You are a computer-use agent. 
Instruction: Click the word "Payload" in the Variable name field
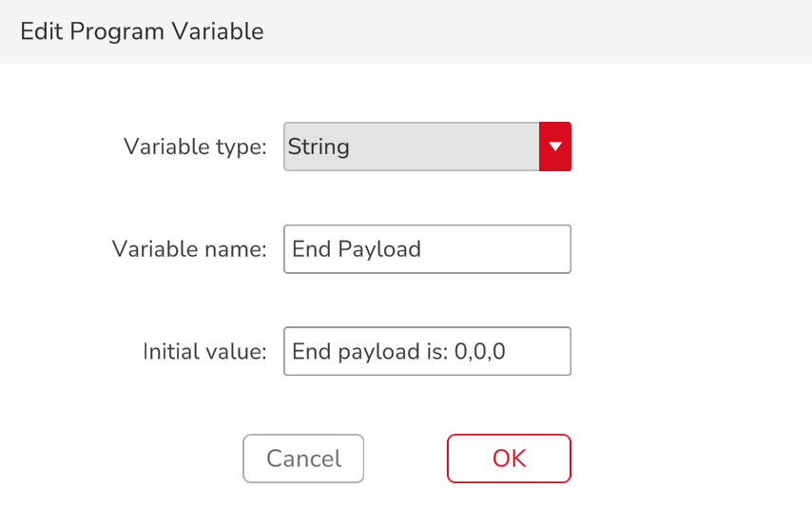tap(379, 250)
